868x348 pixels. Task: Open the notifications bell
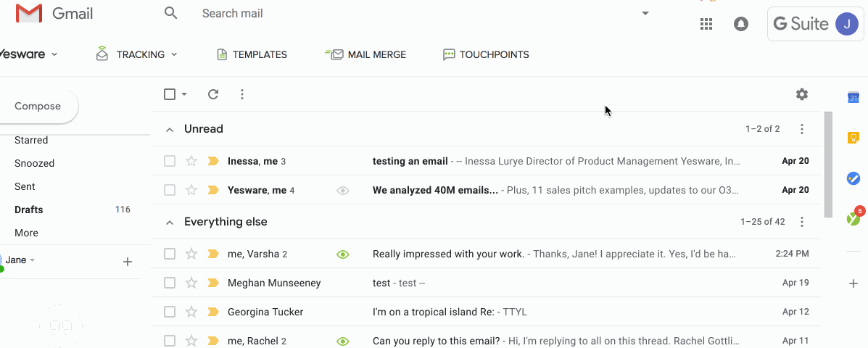point(740,24)
